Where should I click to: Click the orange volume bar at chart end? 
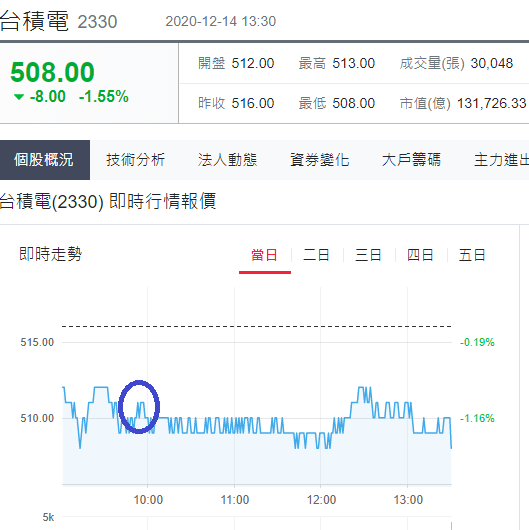coord(451,526)
